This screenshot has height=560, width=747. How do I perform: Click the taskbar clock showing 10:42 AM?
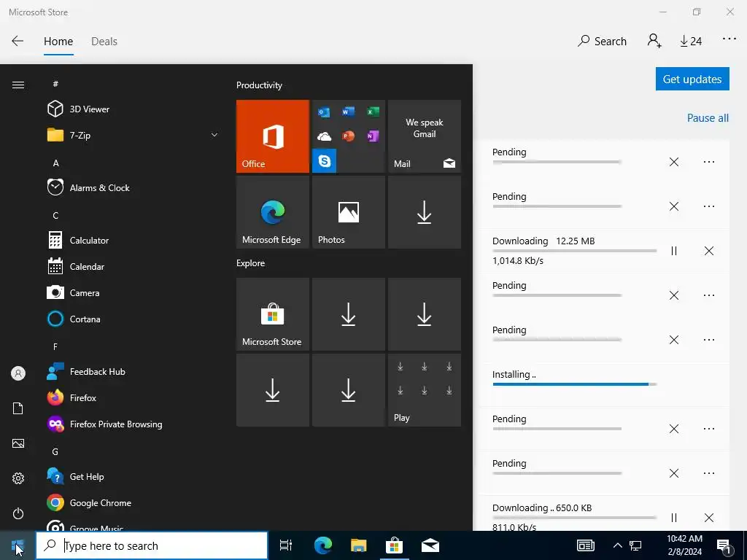point(684,545)
